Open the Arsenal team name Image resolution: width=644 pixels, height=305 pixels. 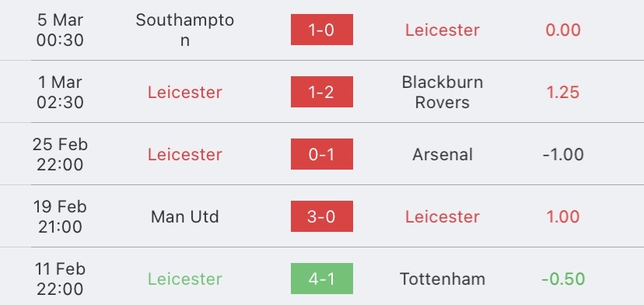pyautogui.click(x=443, y=155)
